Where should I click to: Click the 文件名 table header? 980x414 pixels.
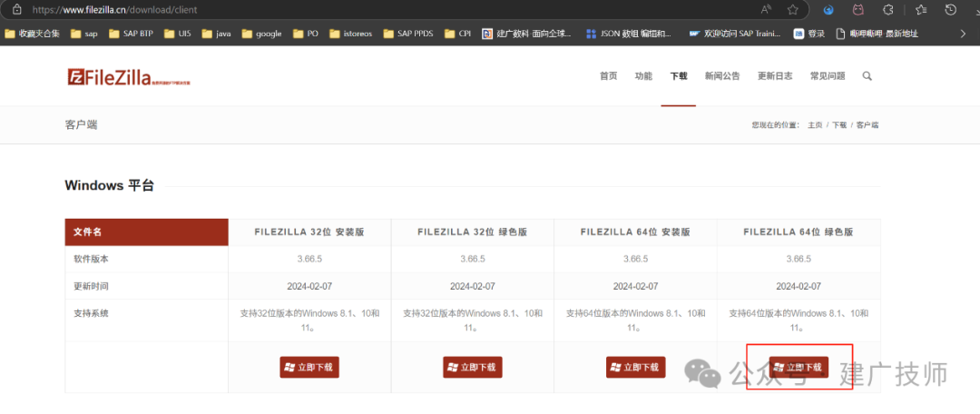coord(146,232)
